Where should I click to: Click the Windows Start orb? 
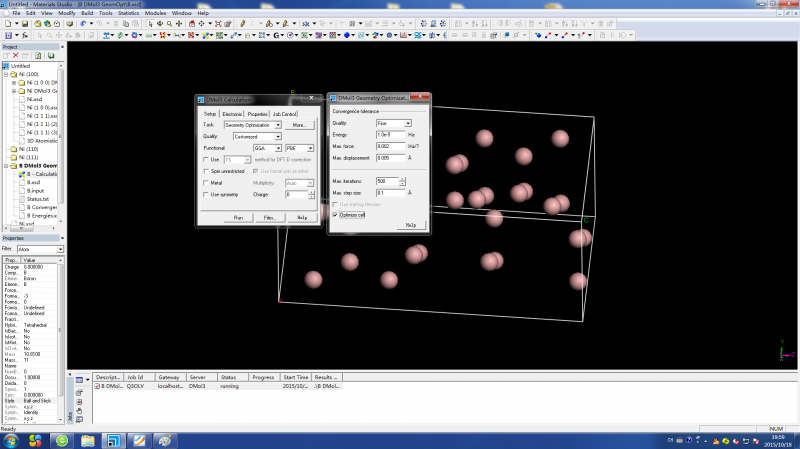[11, 440]
